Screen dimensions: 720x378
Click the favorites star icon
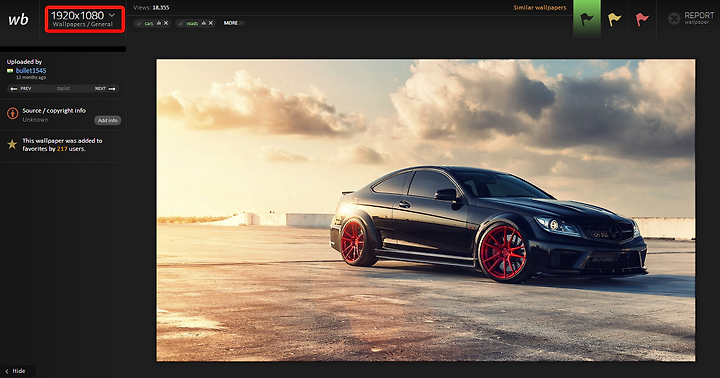click(x=12, y=145)
